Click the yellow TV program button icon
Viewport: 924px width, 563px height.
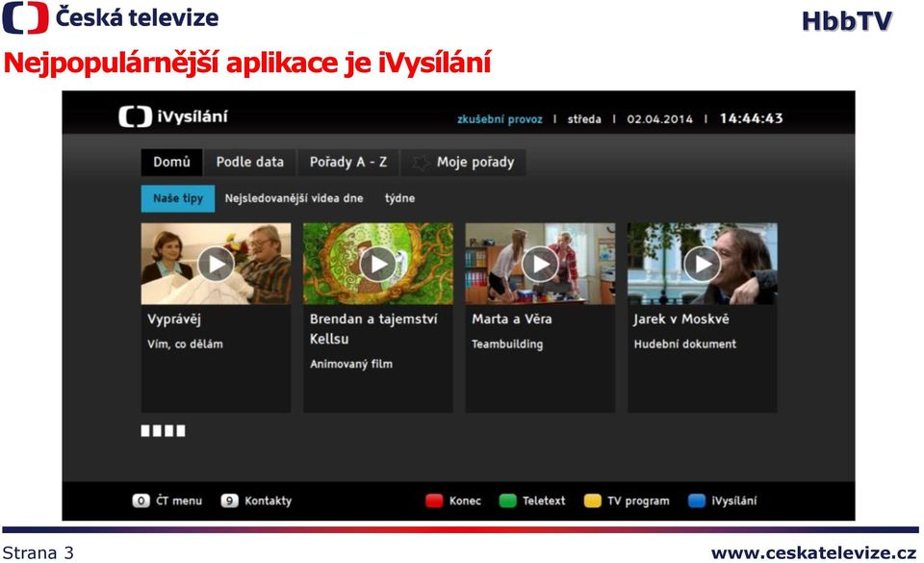592,500
